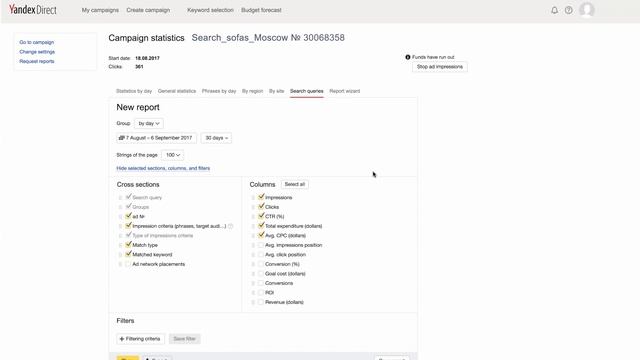Viewport: 640px width, 360px height.
Task: Open the Report wizard tab
Action: point(344,91)
